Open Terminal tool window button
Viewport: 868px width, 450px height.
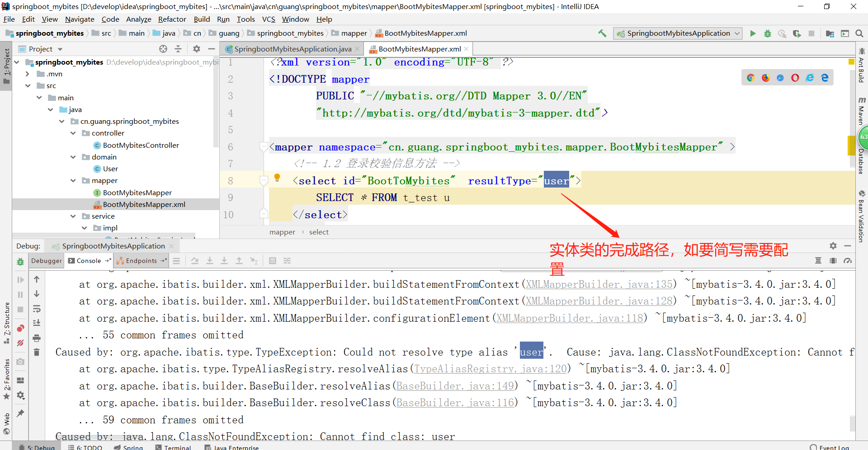pos(173,447)
